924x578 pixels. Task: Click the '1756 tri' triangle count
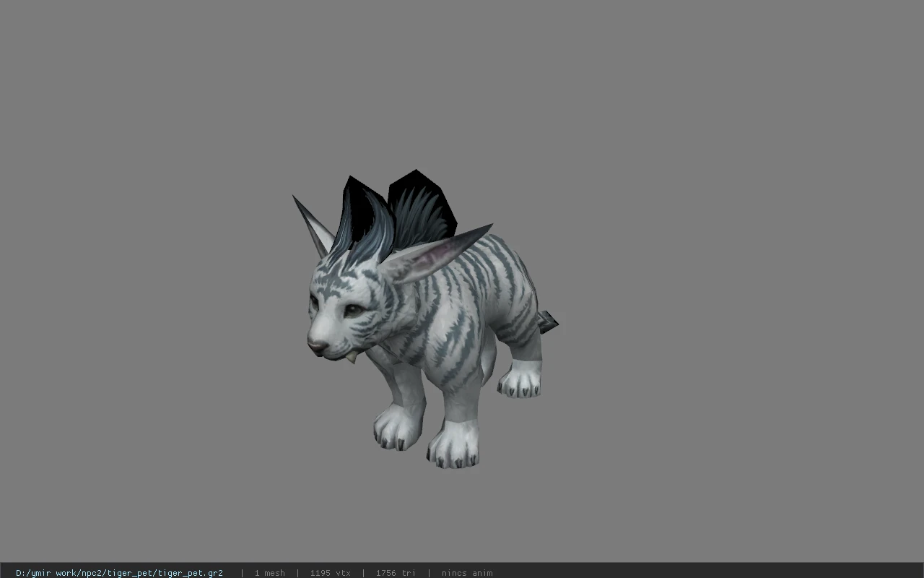(396, 573)
